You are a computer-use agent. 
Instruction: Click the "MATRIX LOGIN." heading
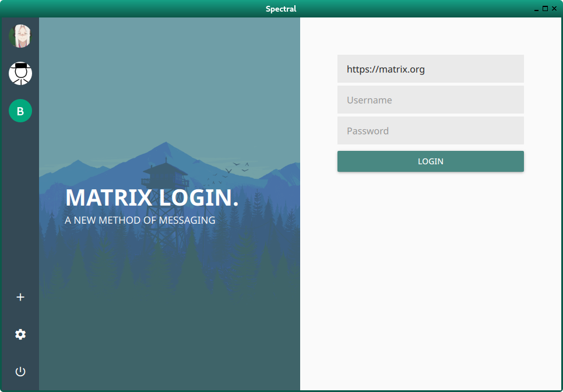152,198
